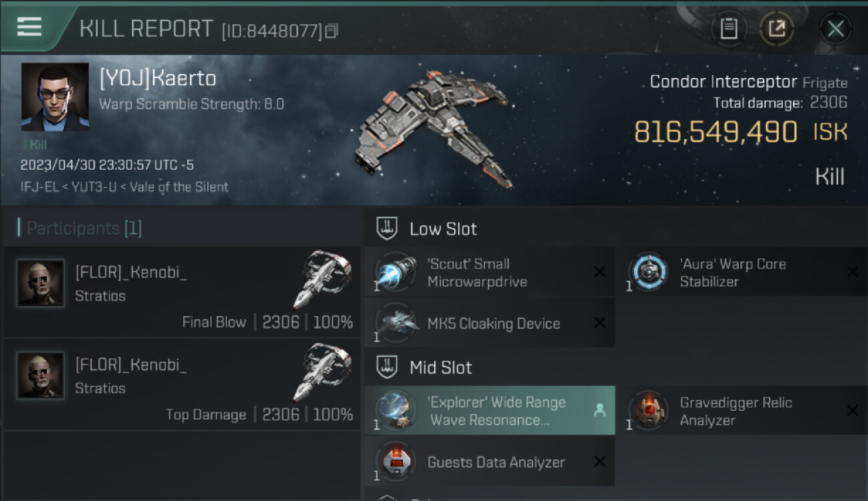Share the kill report externally
Image resolution: width=868 pixels, height=501 pixels.
(x=777, y=29)
